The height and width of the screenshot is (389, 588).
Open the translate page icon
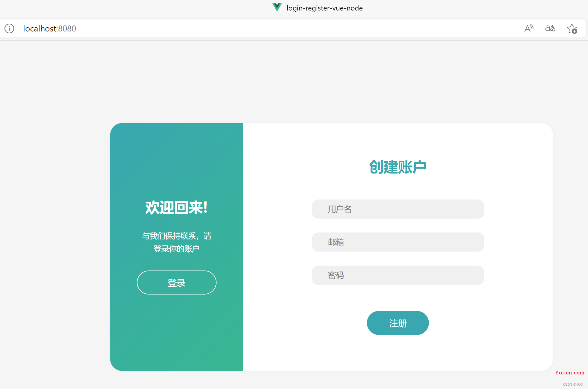(550, 28)
